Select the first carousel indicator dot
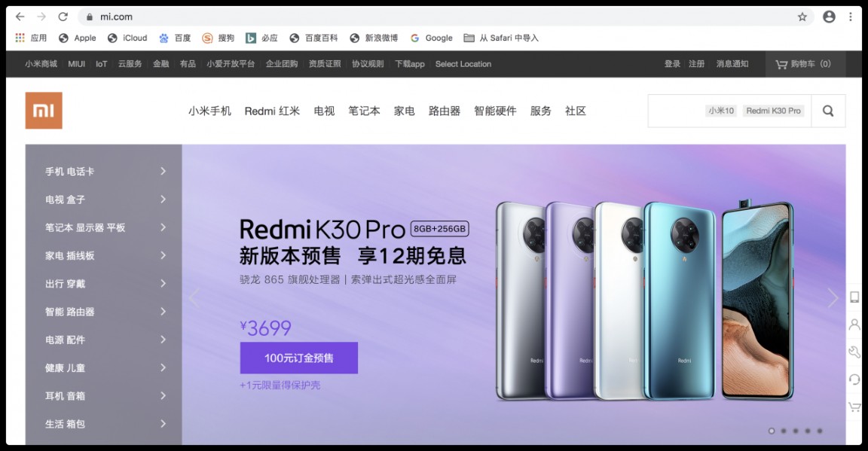Screen dimensions: 868x451 click(x=771, y=431)
